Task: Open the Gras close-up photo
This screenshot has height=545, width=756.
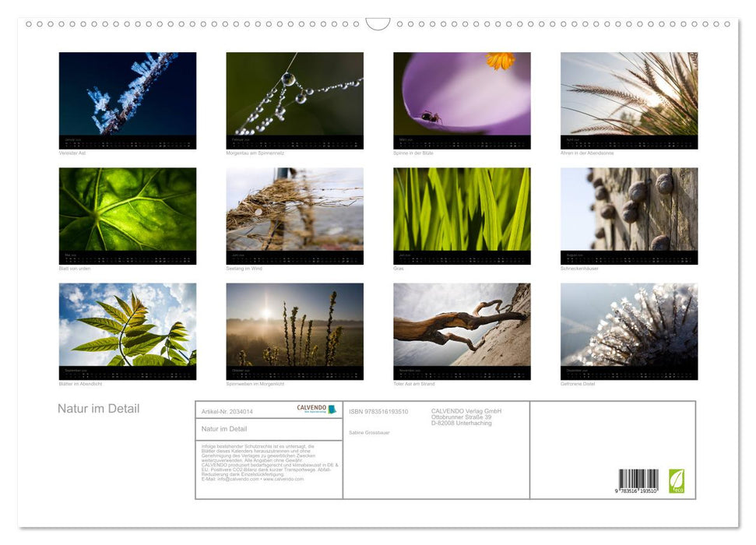Action: coord(461,216)
